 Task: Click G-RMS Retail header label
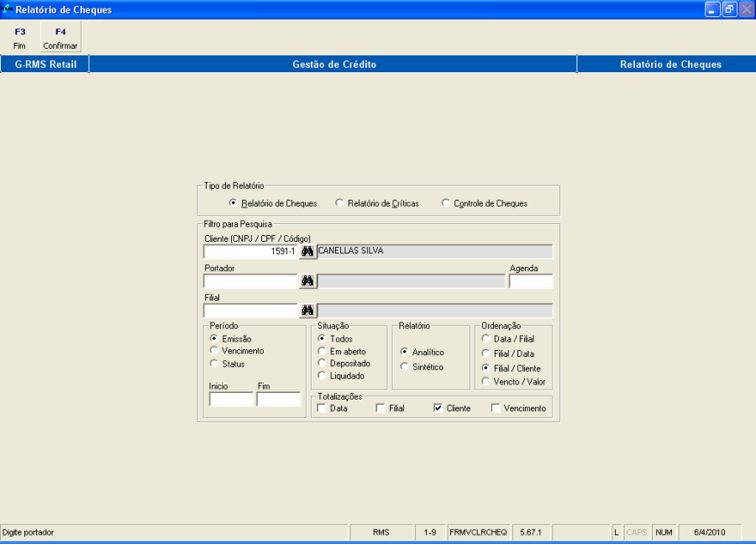45,64
